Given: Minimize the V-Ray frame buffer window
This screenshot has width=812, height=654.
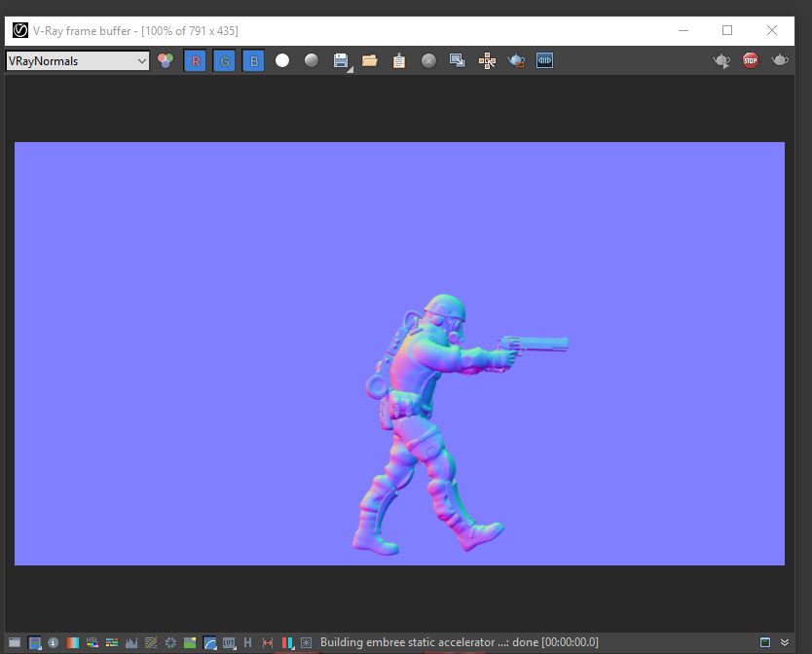Looking at the screenshot, I should pyautogui.click(x=683, y=30).
